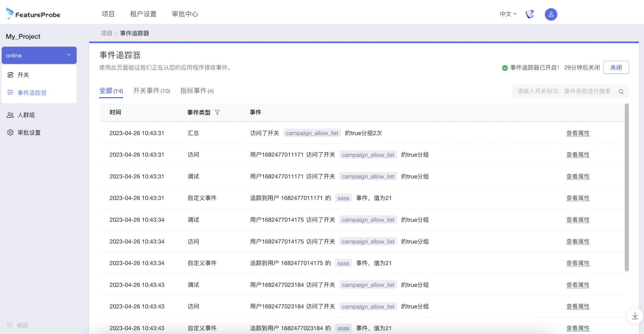Click the scroll-to-bottom download arrow icon

(x=635, y=316)
